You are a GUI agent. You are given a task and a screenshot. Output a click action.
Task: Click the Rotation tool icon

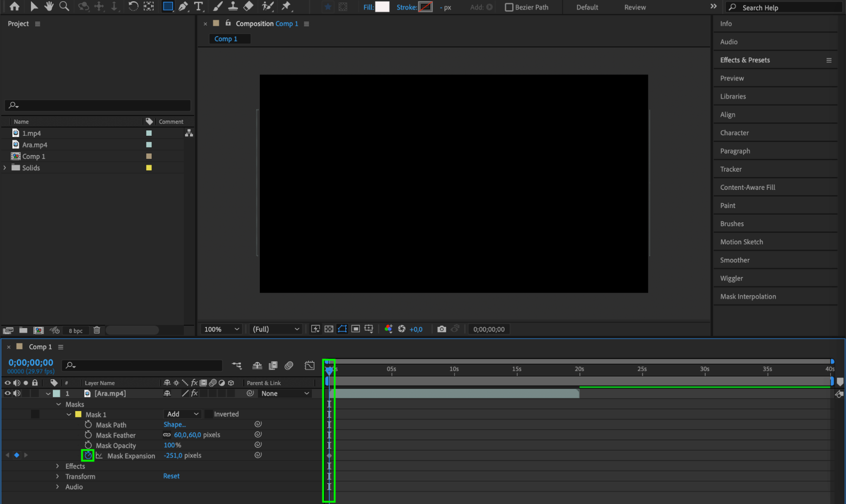133,6
